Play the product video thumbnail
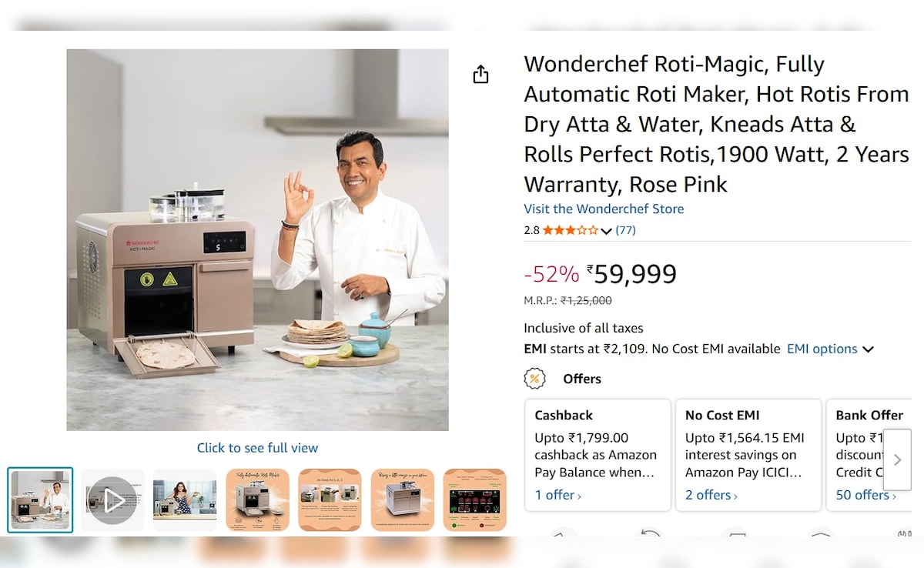The width and height of the screenshot is (924, 568). [x=112, y=500]
